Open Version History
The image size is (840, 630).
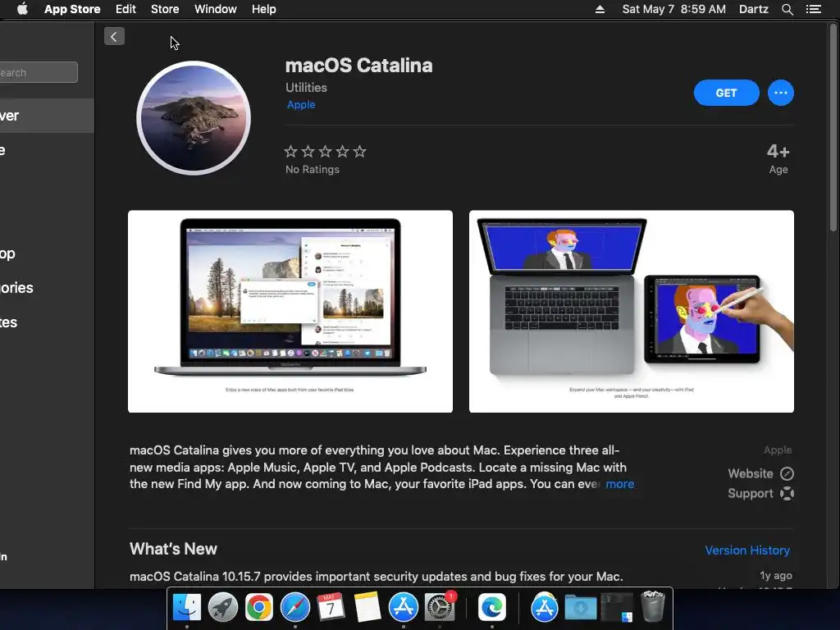pyautogui.click(x=746, y=550)
